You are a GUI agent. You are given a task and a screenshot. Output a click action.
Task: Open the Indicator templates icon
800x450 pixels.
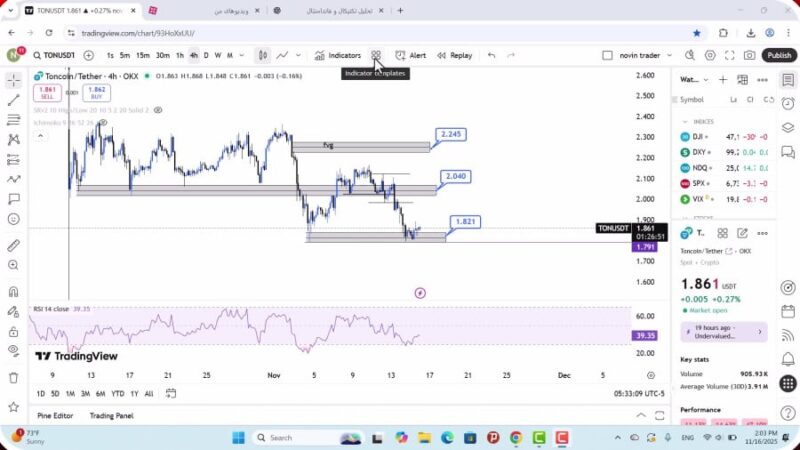pyautogui.click(x=376, y=56)
